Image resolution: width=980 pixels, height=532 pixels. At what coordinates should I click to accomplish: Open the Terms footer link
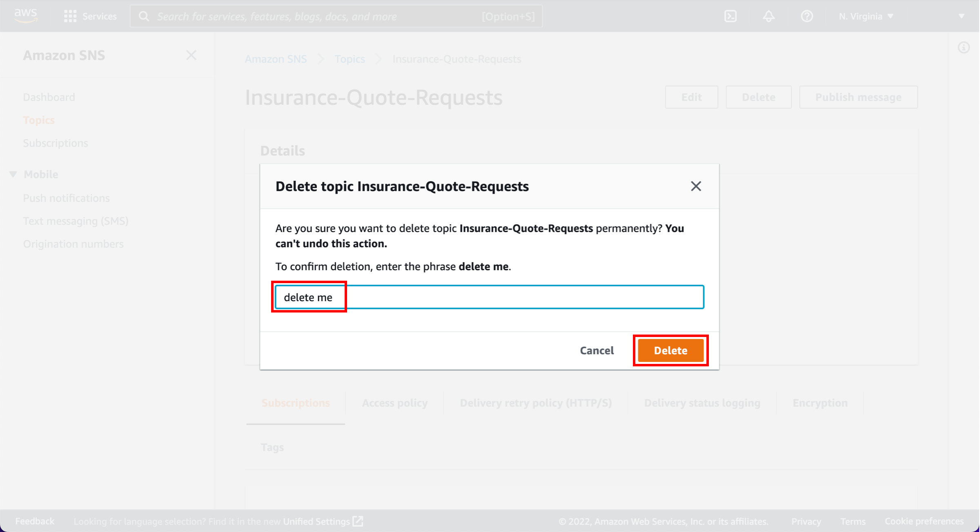[x=853, y=521]
